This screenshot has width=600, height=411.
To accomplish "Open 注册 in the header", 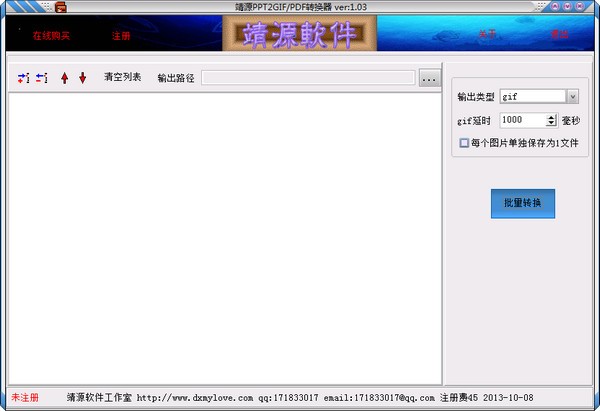I will coord(121,36).
